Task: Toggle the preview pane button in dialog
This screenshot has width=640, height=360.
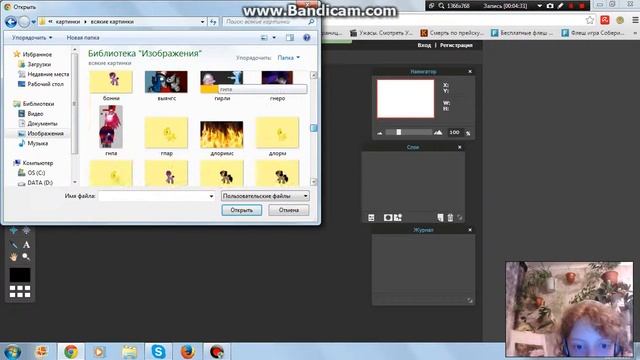Action: pos(290,38)
